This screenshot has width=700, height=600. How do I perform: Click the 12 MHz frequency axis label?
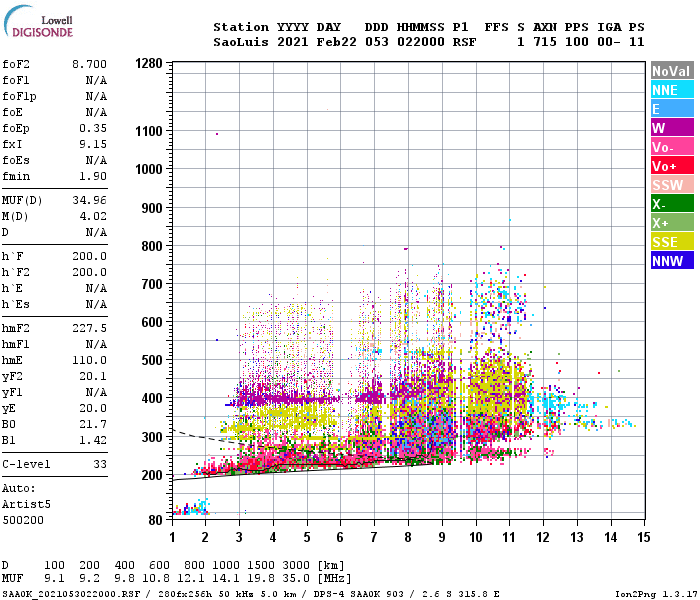tap(543, 537)
